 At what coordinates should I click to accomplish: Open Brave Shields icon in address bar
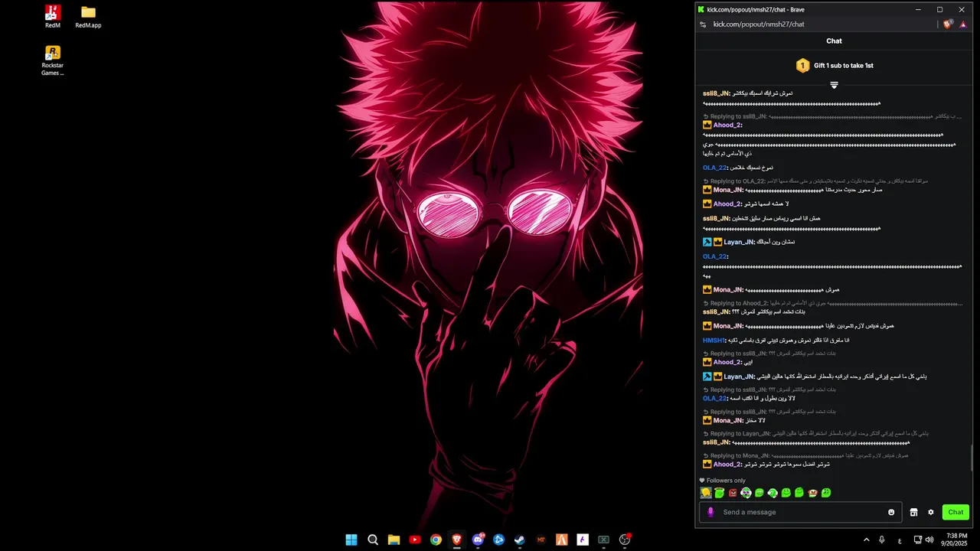948,24
